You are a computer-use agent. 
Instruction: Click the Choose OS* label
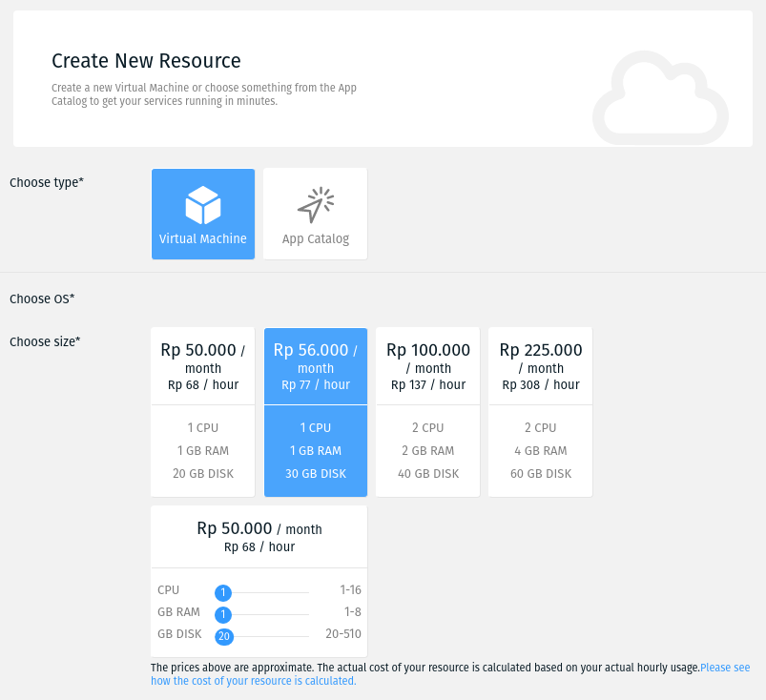point(42,299)
